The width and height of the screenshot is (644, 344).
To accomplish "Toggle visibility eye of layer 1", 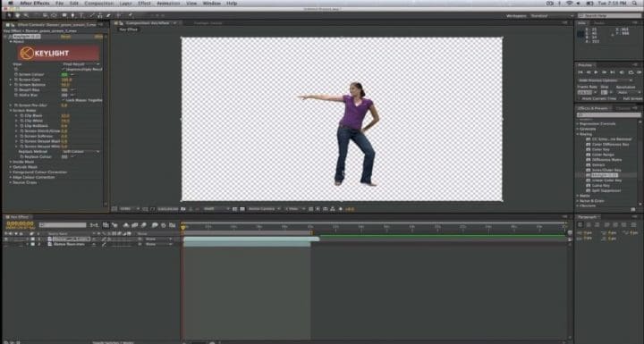I will [x=6, y=239].
